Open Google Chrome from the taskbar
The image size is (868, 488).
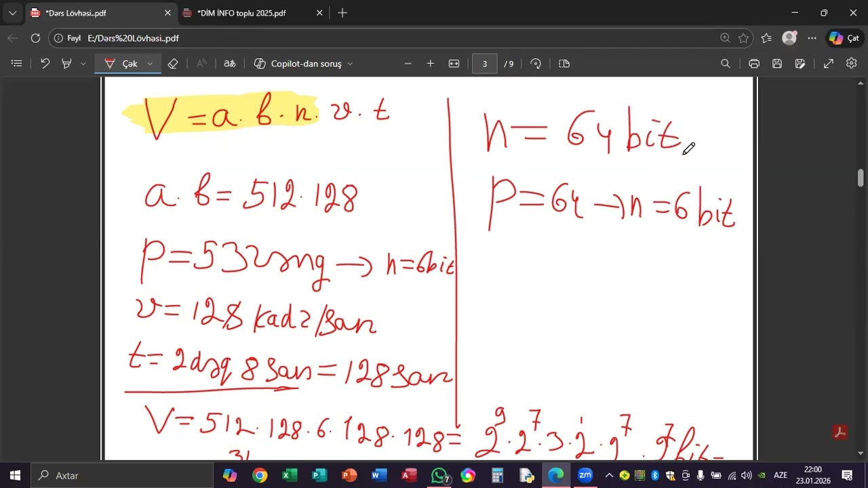click(260, 475)
